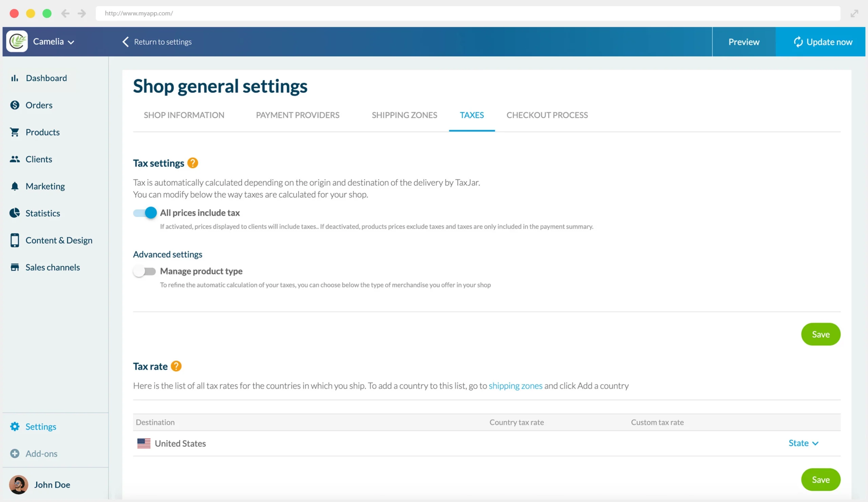The width and height of the screenshot is (868, 502).
Task: Click Save below the tax rate table
Action: [821, 479]
